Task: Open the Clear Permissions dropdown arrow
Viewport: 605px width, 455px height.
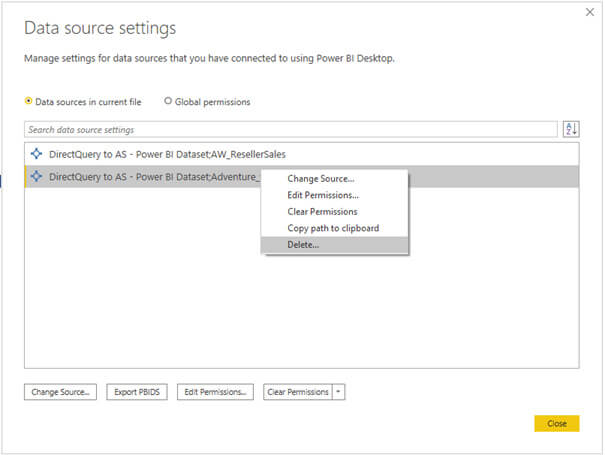Action: [338, 392]
